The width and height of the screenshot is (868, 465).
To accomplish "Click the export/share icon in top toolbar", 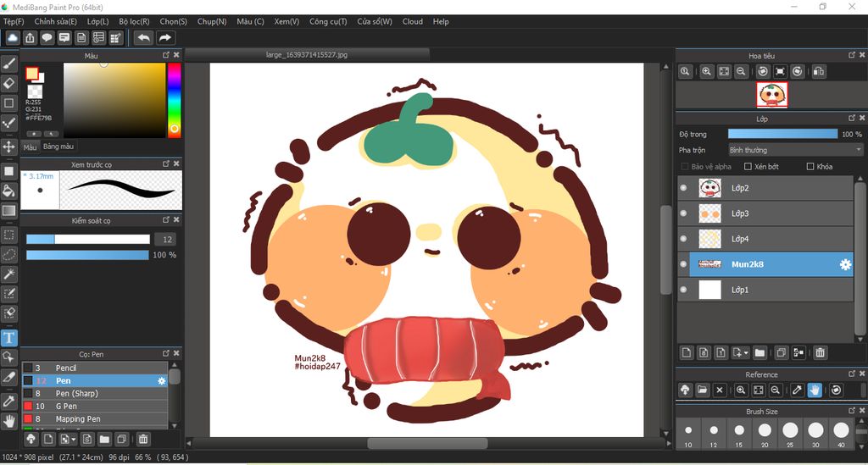I will coord(30,37).
